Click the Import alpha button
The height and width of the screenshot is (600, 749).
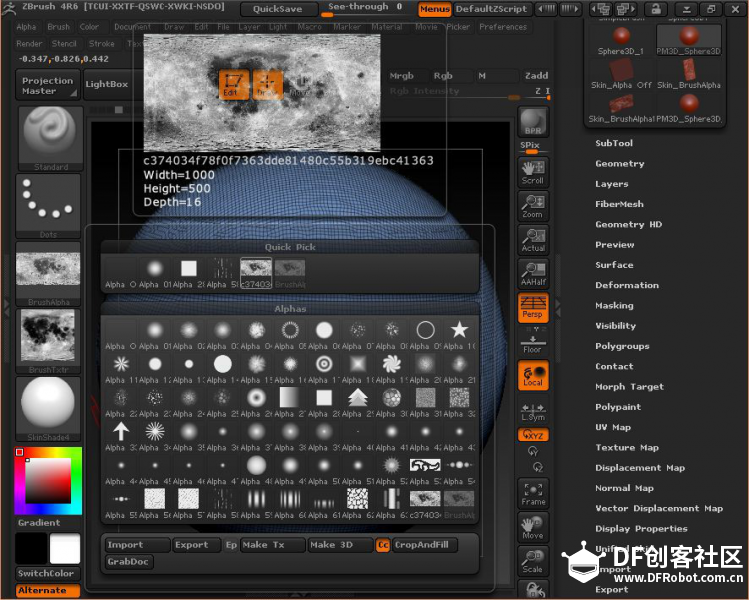(x=138, y=545)
